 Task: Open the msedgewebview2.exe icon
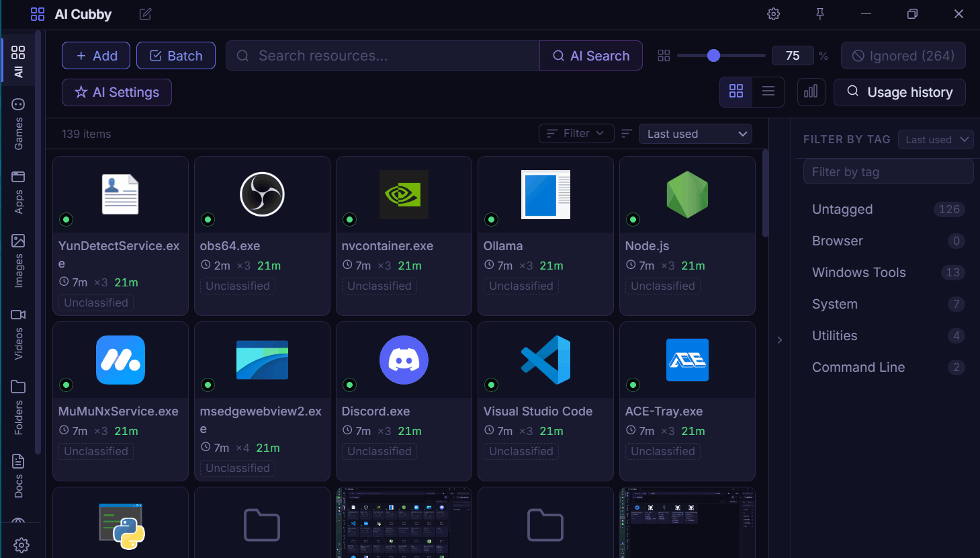tap(262, 360)
